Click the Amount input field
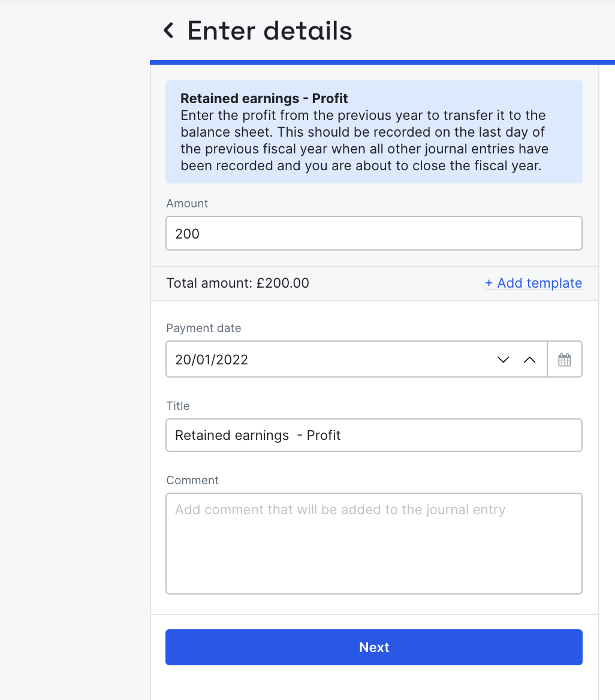The width and height of the screenshot is (615, 700). 373,233
